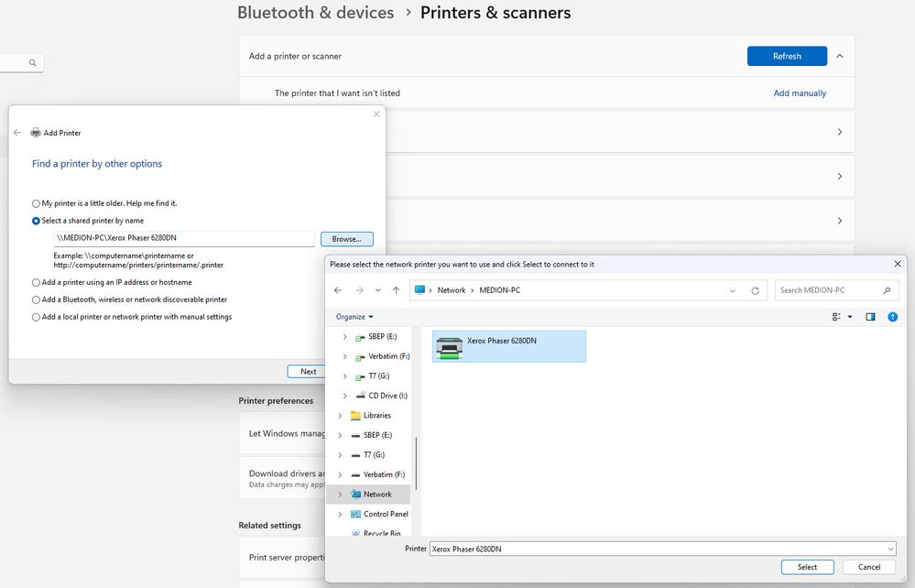The width and height of the screenshot is (915, 588).
Task: Click the Up one level arrow
Action: (396, 290)
